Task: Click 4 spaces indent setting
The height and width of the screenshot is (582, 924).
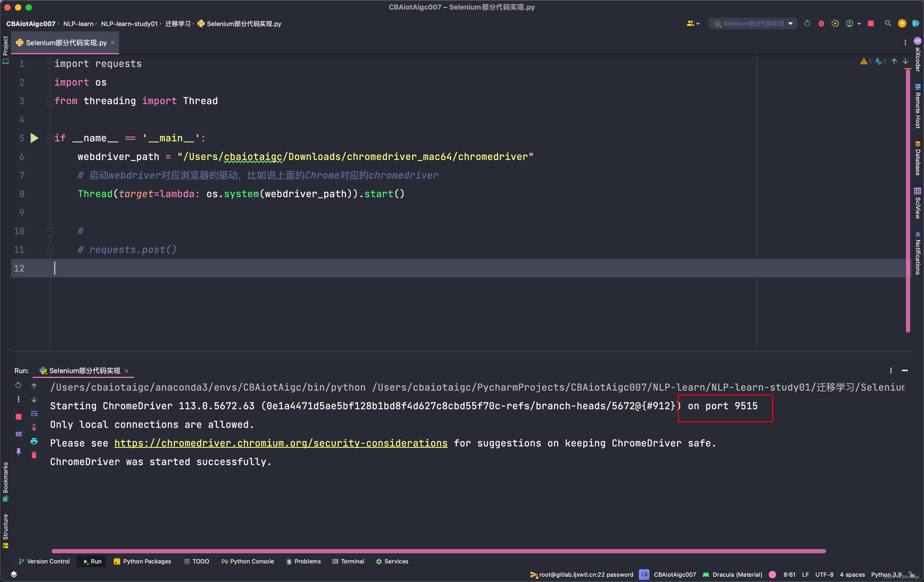Action: click(x=852, y=574)
